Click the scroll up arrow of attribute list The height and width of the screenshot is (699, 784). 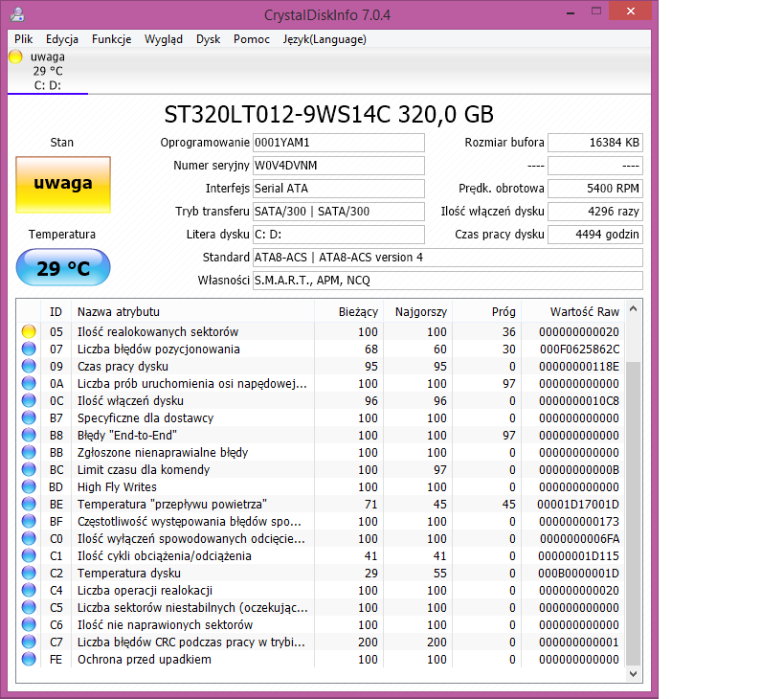pyautogui.click(x=633, y=309)
